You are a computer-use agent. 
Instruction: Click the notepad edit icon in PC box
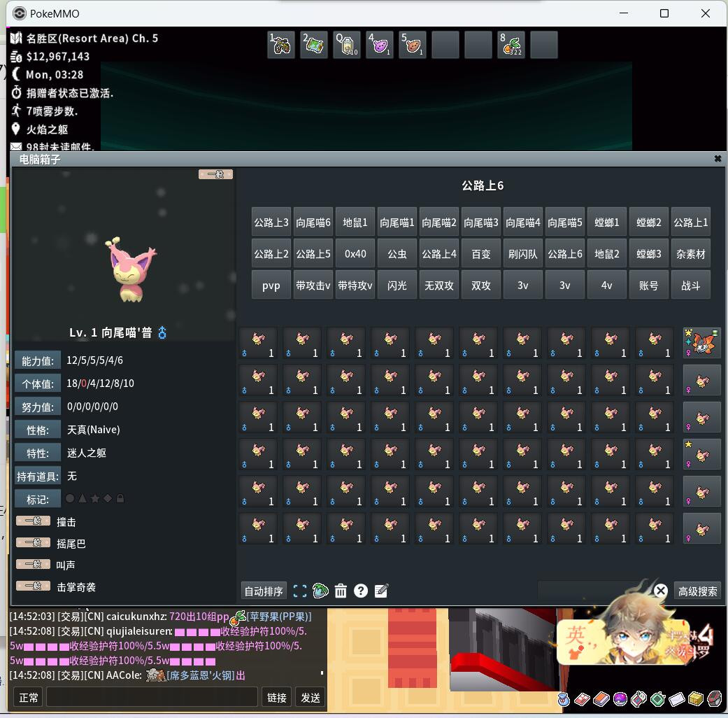(x=381, y=591)
